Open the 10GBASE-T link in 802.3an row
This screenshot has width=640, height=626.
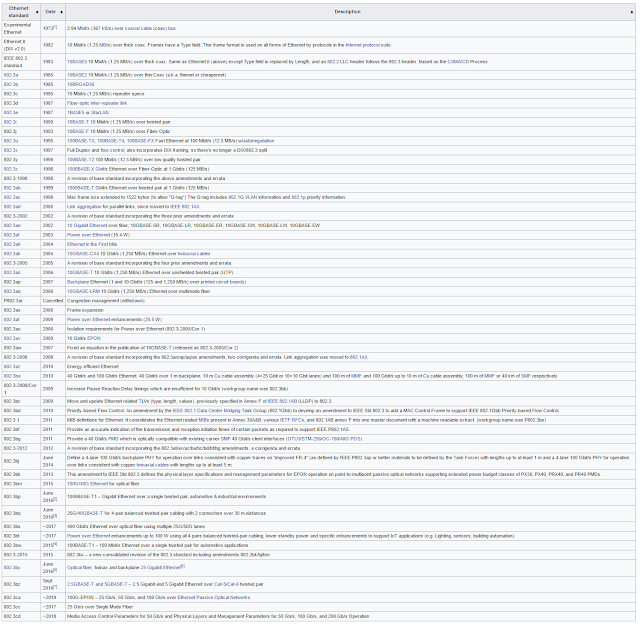[x=80, y=272]
